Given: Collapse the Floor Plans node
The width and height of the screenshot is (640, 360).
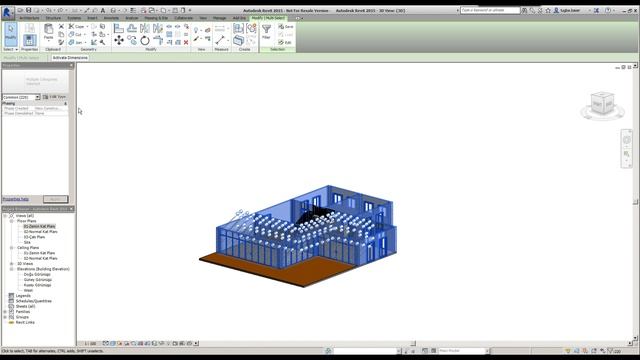Looking at the screenshot, I should pyautogui.click(x=12, y=221).
